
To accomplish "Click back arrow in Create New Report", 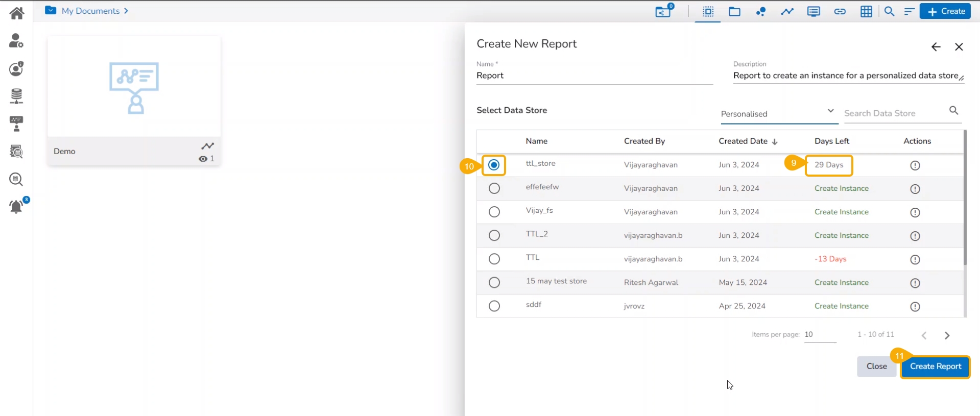I will point(936,47).
